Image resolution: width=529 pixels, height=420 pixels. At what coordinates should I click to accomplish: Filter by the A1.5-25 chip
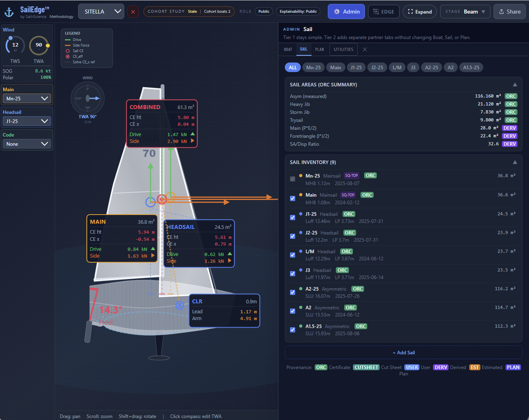click(471, 67)
